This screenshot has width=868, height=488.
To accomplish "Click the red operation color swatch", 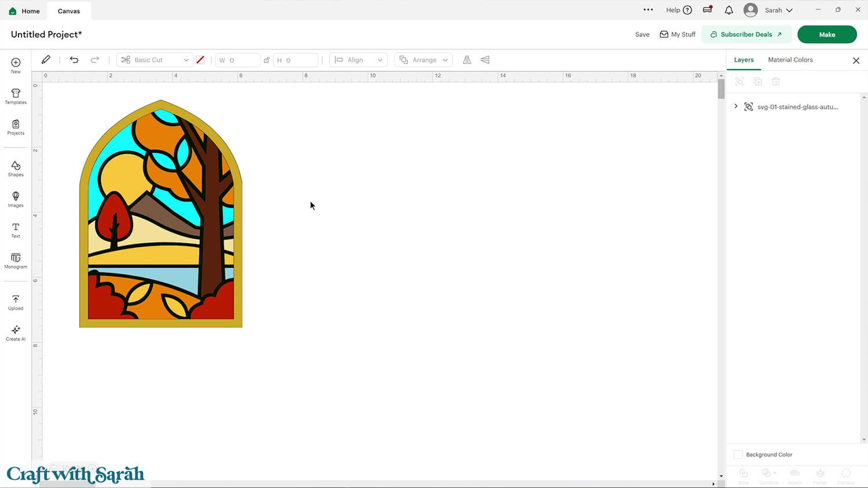I will click(x=200, y=60).
